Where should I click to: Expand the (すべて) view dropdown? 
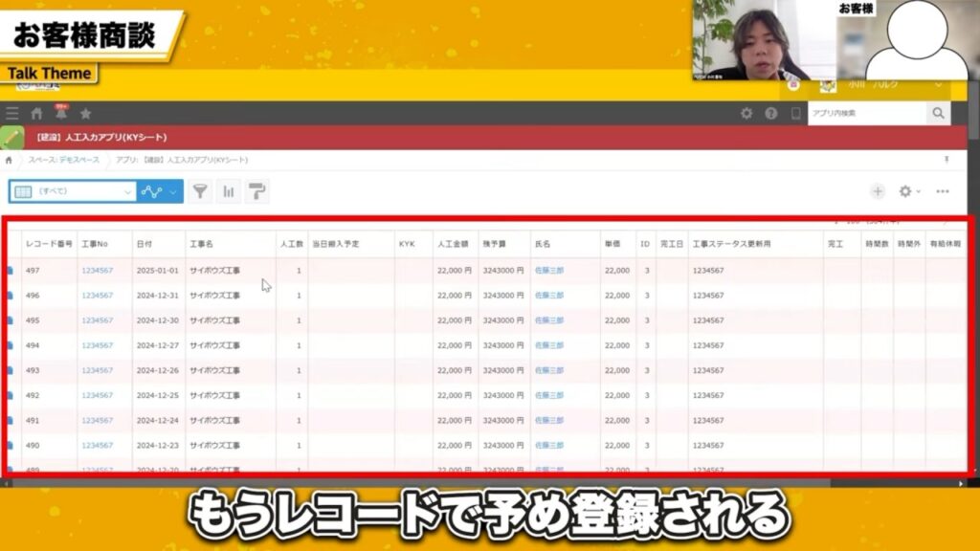[128, 191]
